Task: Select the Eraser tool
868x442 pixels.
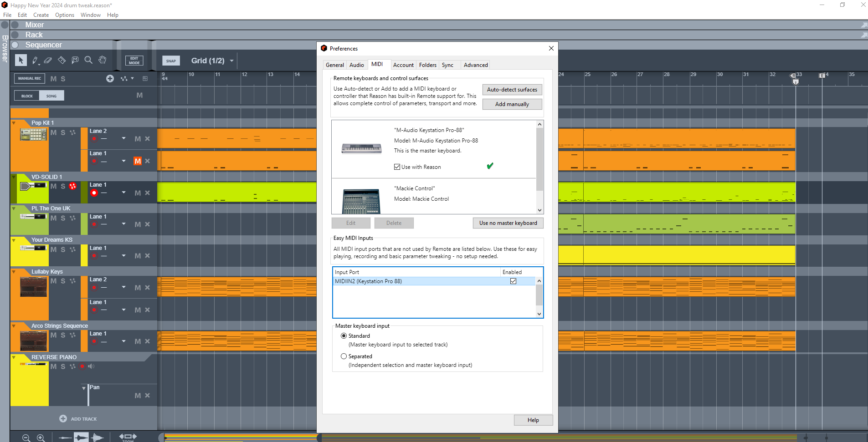Action: pos(48,60)
